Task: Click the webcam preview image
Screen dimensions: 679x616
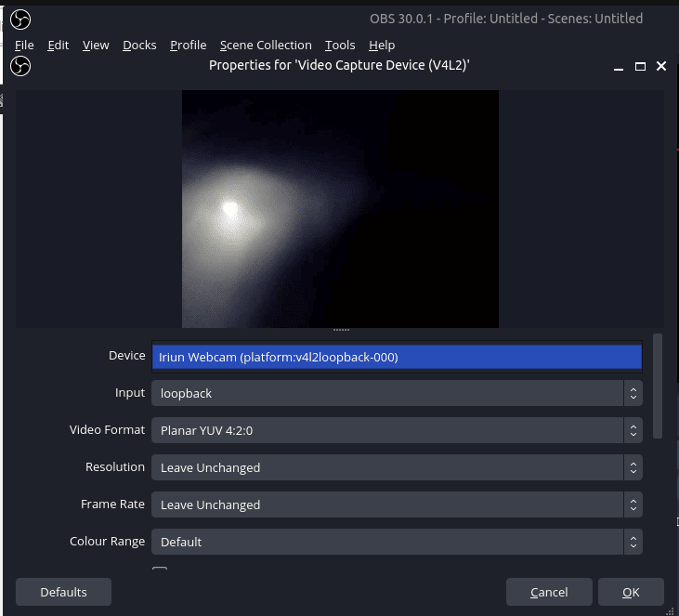Action: click(340, 209)
